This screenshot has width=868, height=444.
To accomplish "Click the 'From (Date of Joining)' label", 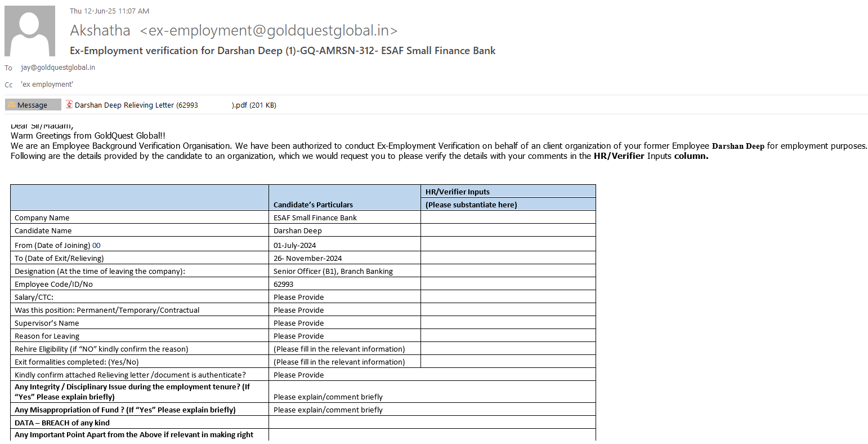I will coord(52,245).
